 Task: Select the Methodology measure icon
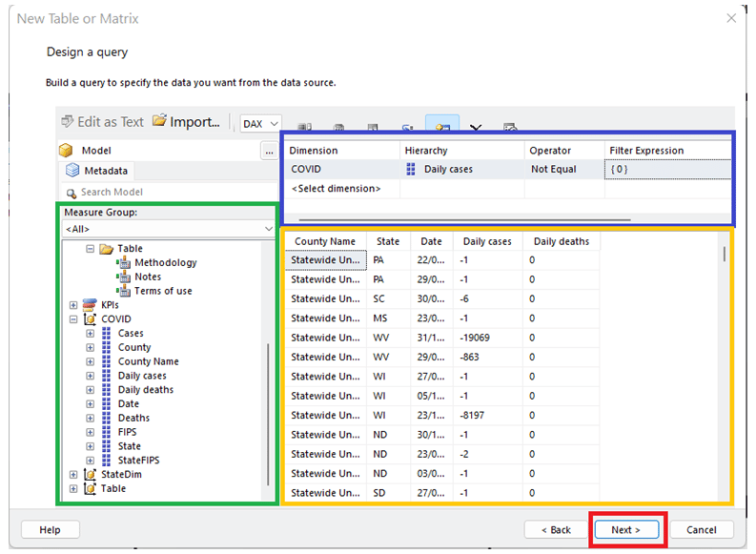(123, 263)
